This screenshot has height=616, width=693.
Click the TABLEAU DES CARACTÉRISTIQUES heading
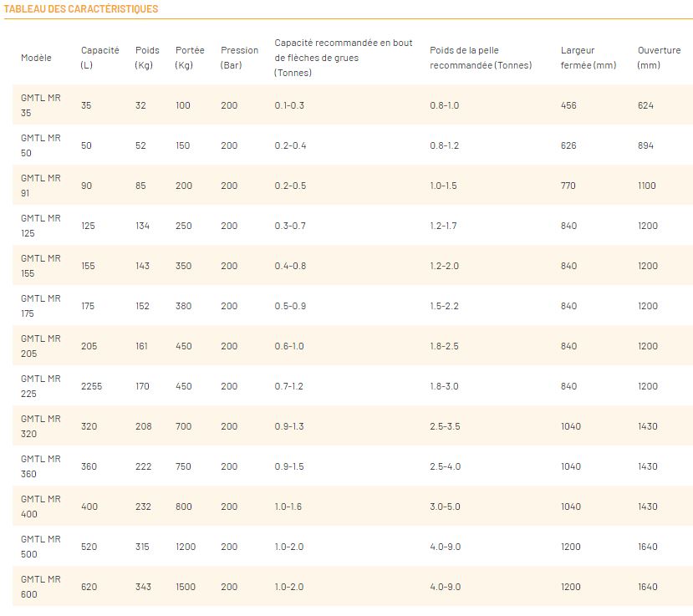(81, 9)
